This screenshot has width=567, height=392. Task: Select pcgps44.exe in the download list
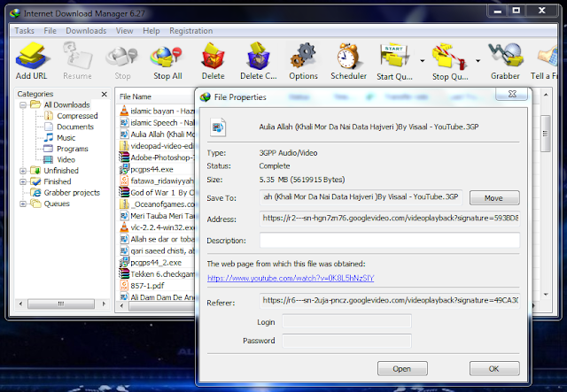click(157, 169)
